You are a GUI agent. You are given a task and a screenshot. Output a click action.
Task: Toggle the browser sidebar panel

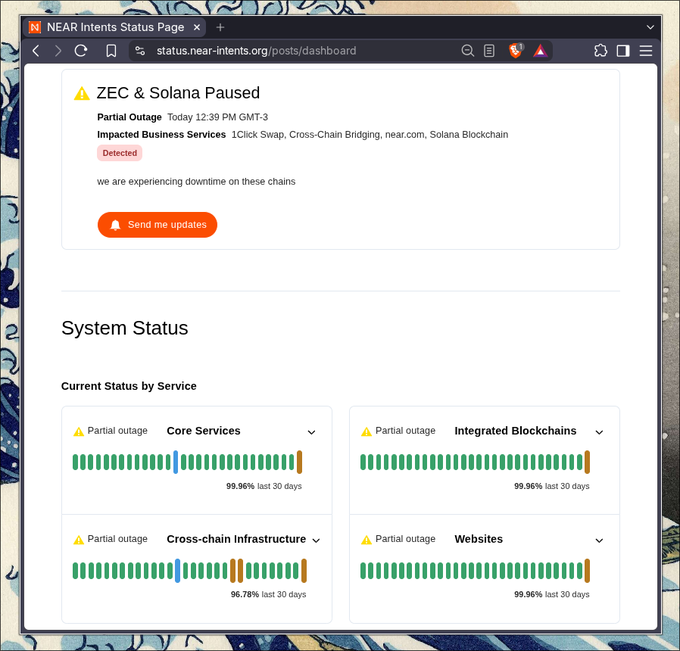click(x=623, y=51)
